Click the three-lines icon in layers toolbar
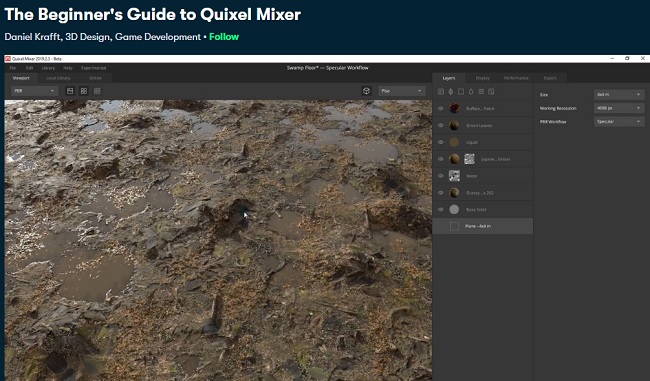This screenshot has width=650, height=381. pyautogui.click(x=481, y=92)
